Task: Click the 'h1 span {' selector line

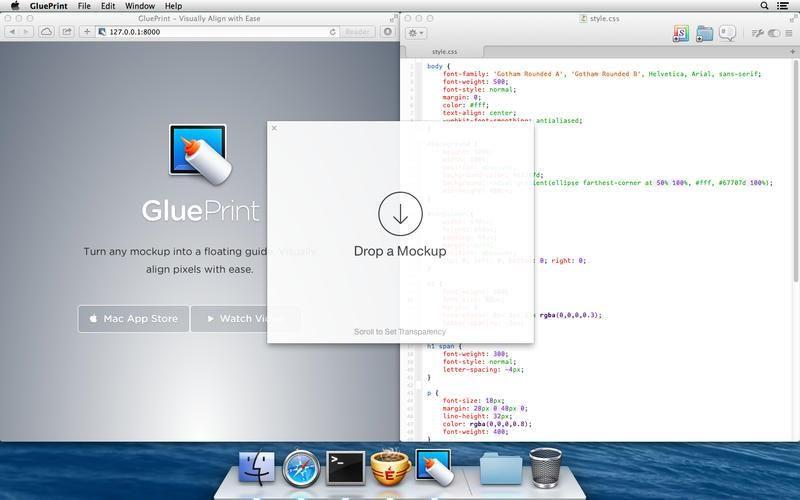Action: 444,346
